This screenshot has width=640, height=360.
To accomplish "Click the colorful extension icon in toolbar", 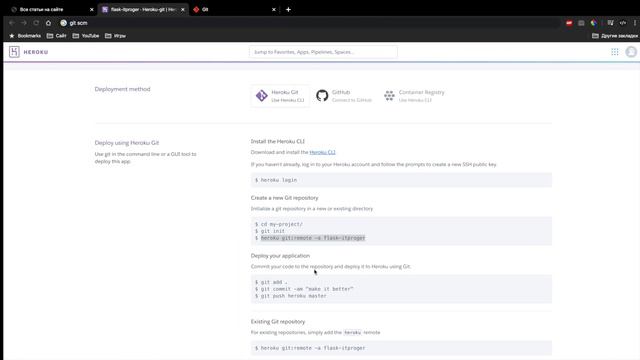I will [593, 23].
